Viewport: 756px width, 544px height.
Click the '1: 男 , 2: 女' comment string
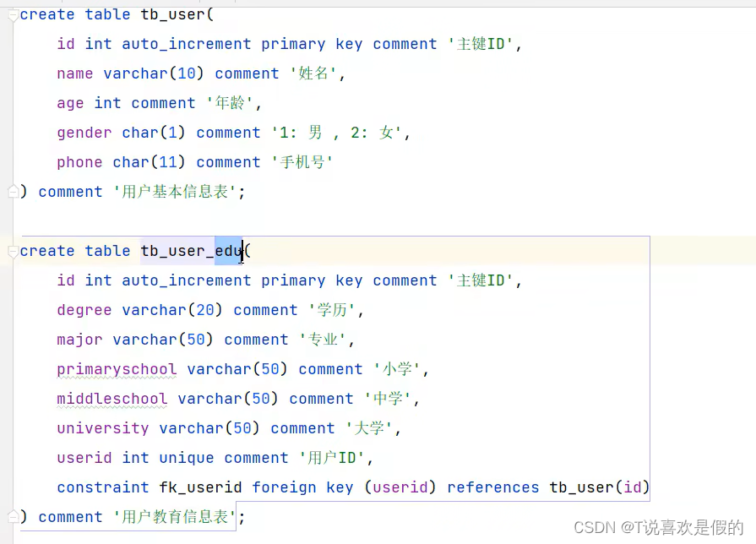tap(336, 133)
